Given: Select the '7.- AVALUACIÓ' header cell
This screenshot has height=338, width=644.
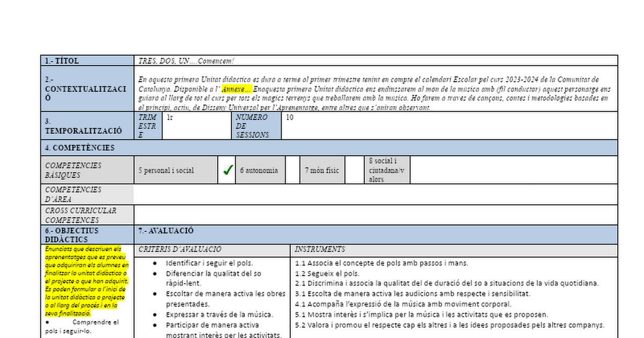Looking at the screenshot, I should pyautogui.click(x=376, y=235).
